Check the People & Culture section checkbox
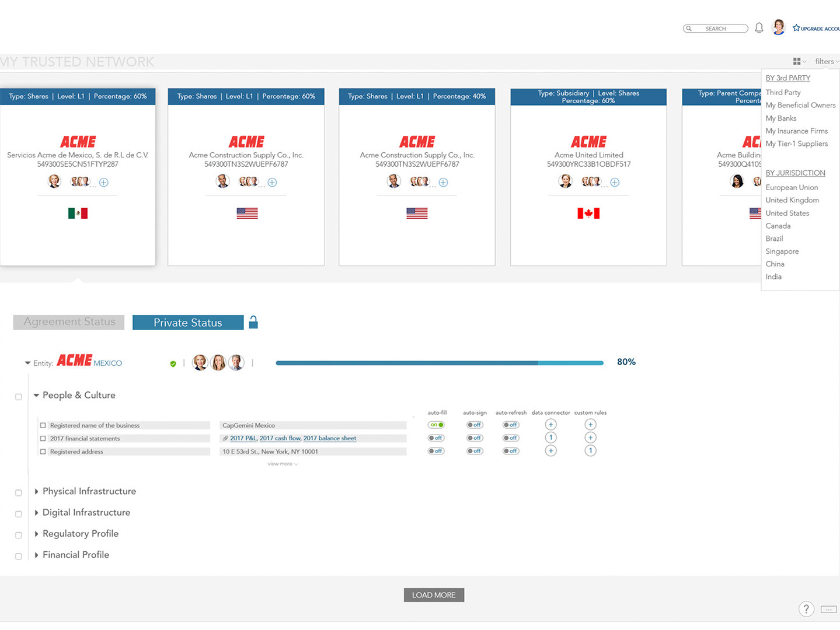Screen dimensions: 840x630 (19, 397)
